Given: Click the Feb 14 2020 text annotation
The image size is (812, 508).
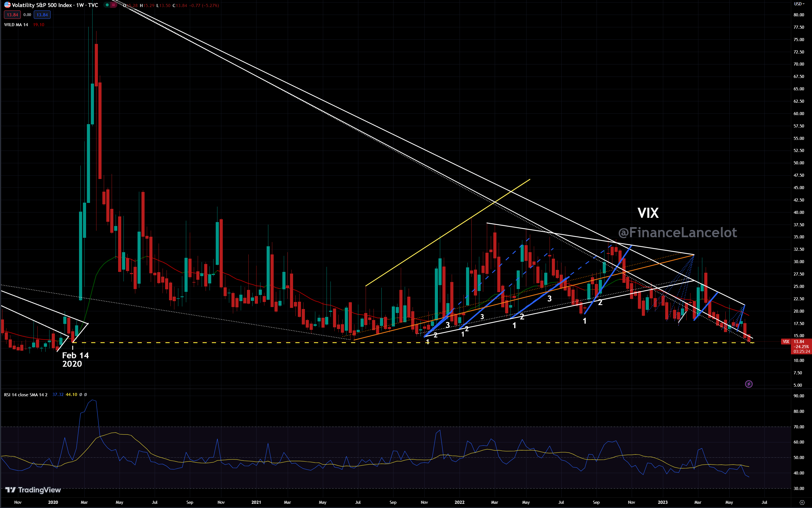Looking at the screenshot, I should tap(75, 359).
